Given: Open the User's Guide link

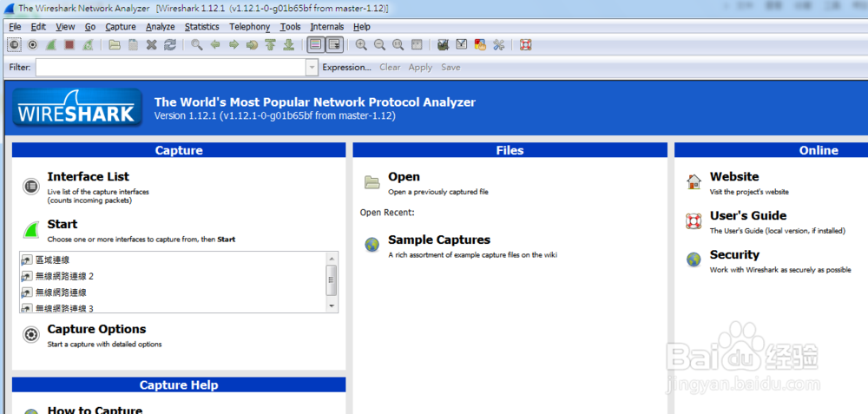Looking at the screenshot, I should 748,216.
